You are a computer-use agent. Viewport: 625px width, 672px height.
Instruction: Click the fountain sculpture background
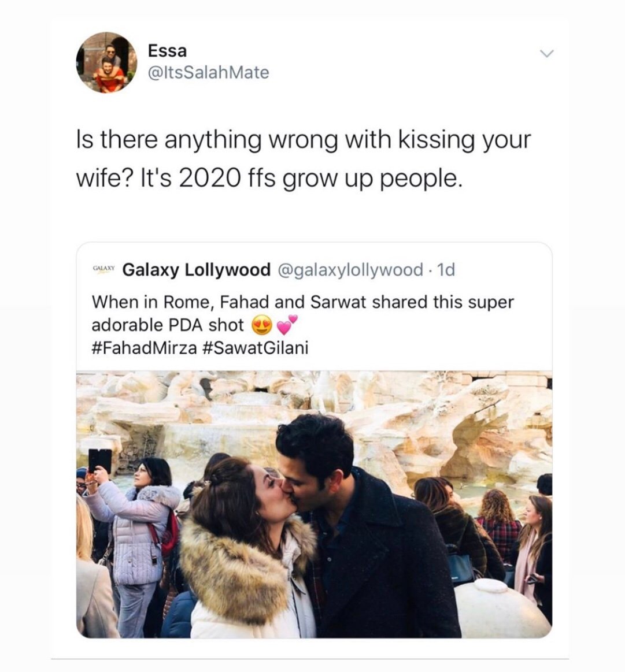(314, 411)
